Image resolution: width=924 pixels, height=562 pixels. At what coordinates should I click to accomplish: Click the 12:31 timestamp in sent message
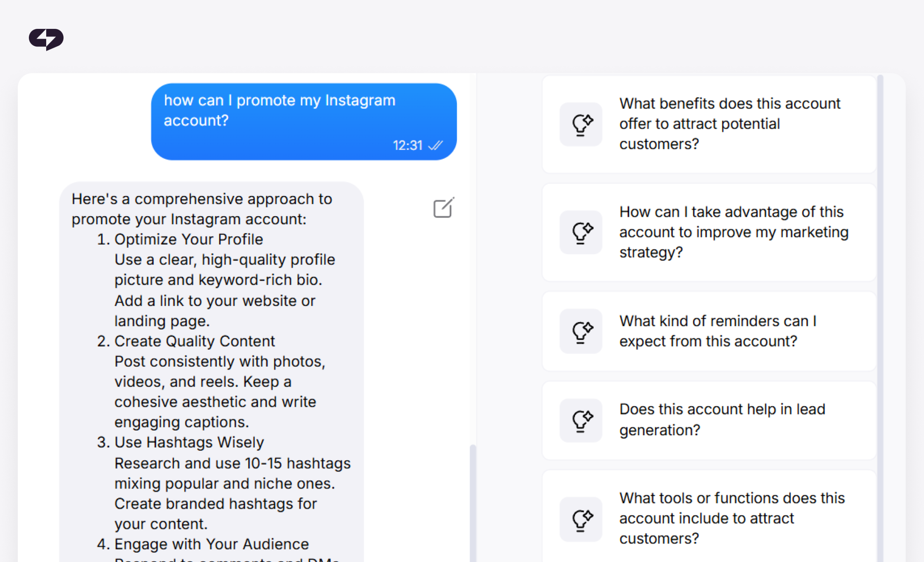click(x=407, y=145)
